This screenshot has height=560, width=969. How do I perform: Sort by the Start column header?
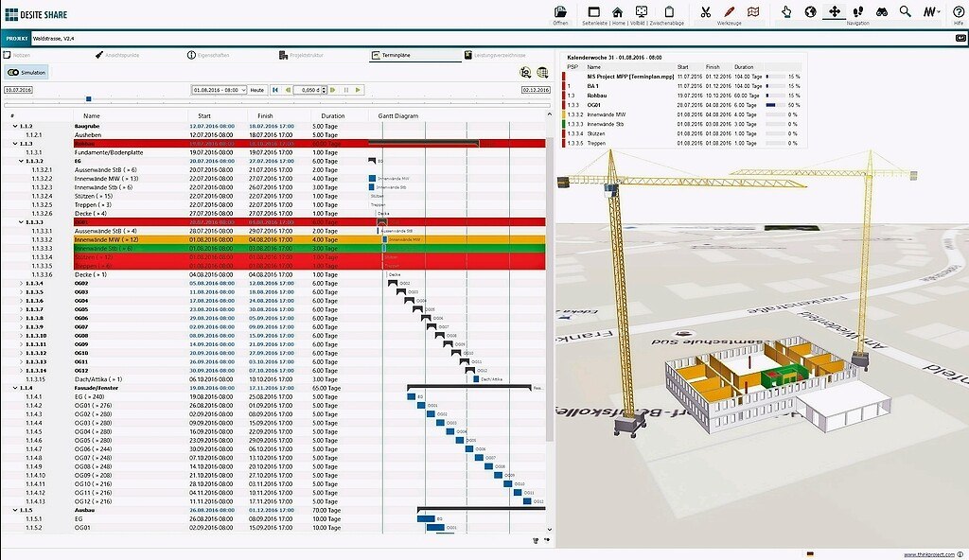point(218,115)
